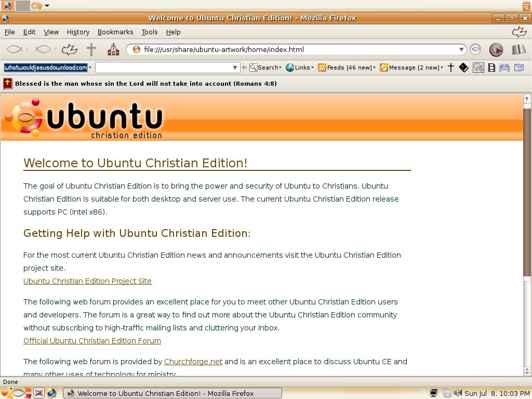Open the Help menu
This screenshot has width=532, height=399.
point(174,32)
